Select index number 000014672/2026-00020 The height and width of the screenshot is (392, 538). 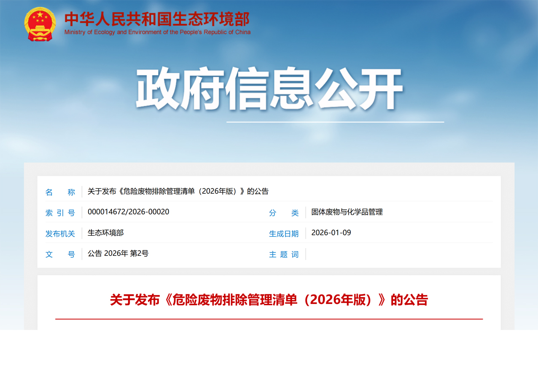(128, 212)
